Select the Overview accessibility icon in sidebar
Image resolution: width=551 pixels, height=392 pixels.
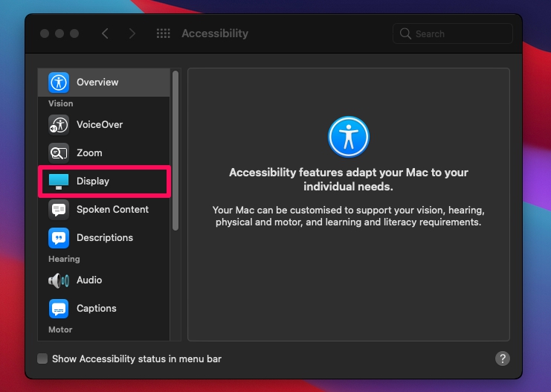[x=58, y=83]
